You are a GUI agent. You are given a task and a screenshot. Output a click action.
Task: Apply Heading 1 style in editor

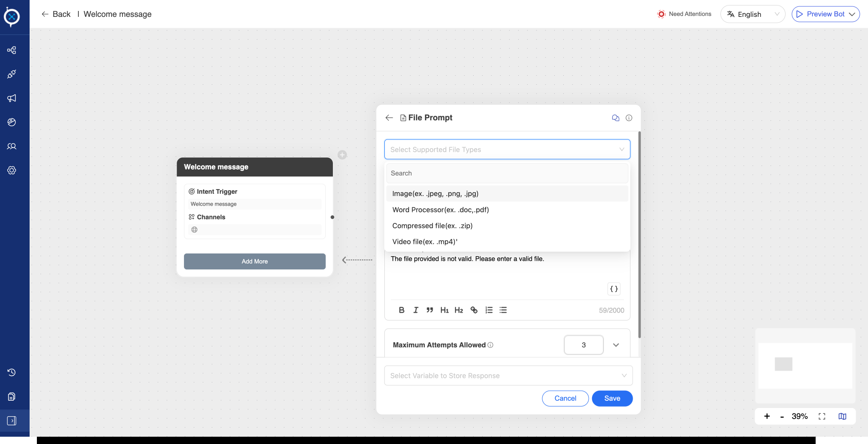pyautogui.click(x=444, y=310)
